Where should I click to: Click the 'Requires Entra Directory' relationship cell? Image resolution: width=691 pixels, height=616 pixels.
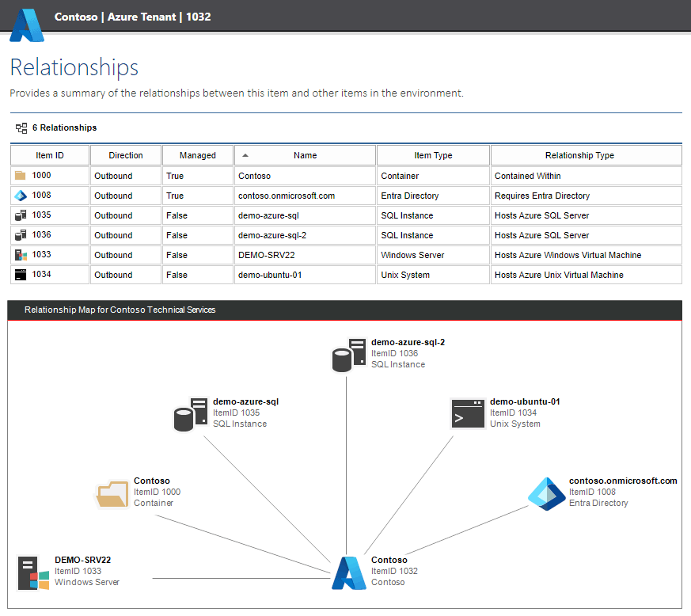pyautogui.click(x=586, y=196)
